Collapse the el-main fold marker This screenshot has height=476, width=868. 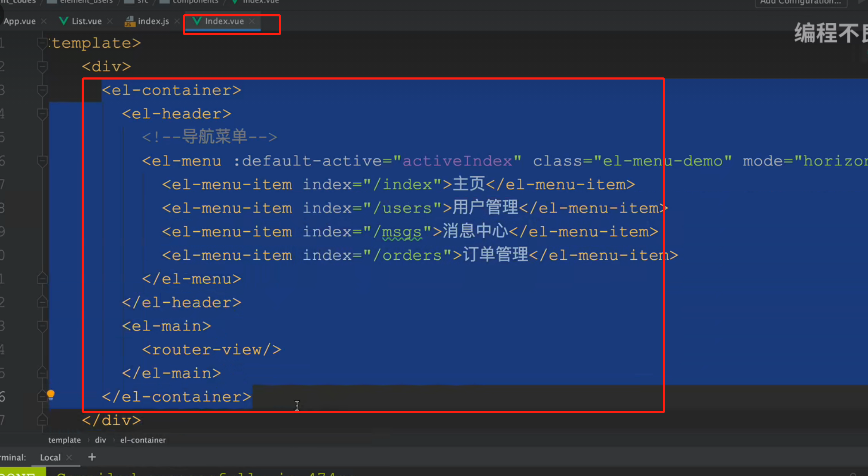[x=42, y=326]
